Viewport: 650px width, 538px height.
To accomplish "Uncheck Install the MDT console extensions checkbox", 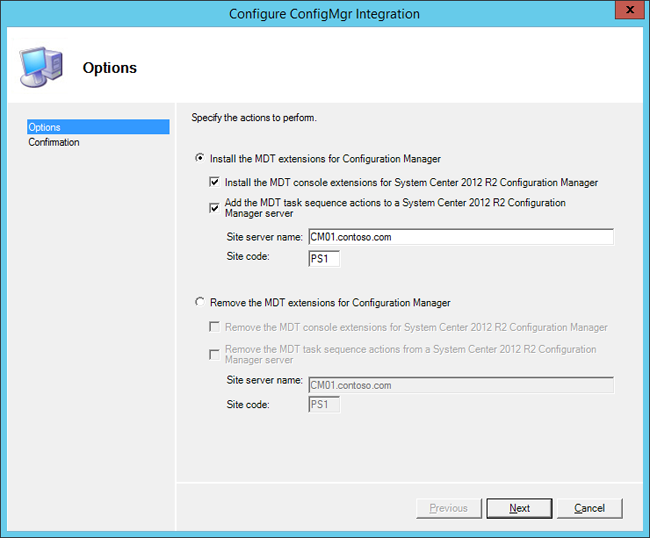I will coord(214,182).
